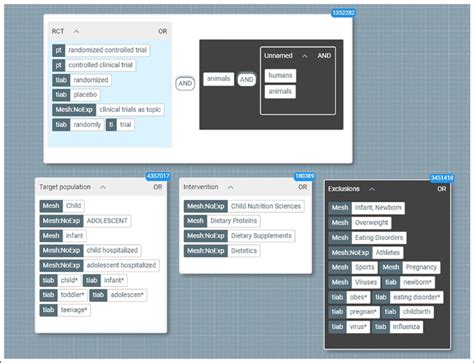Screen dimensions: 474x363
Task: Select the standalone 'animals' term left of AND
Action: point(219,79)
